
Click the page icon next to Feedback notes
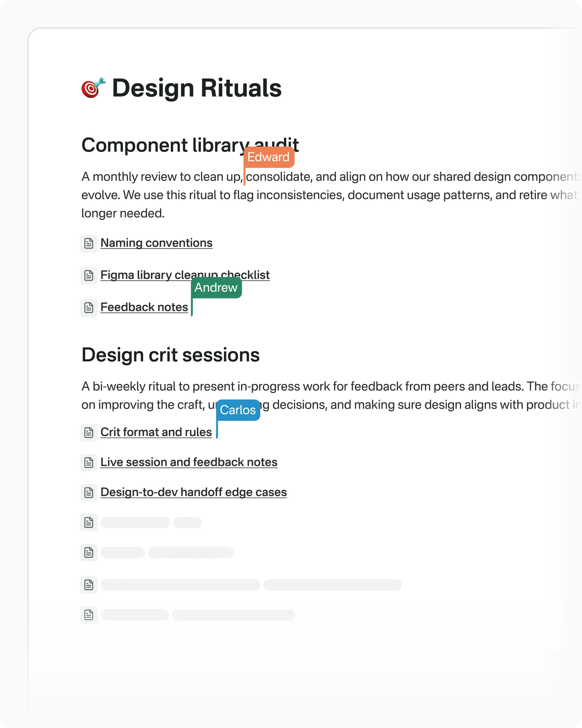[x=89, y=307]
